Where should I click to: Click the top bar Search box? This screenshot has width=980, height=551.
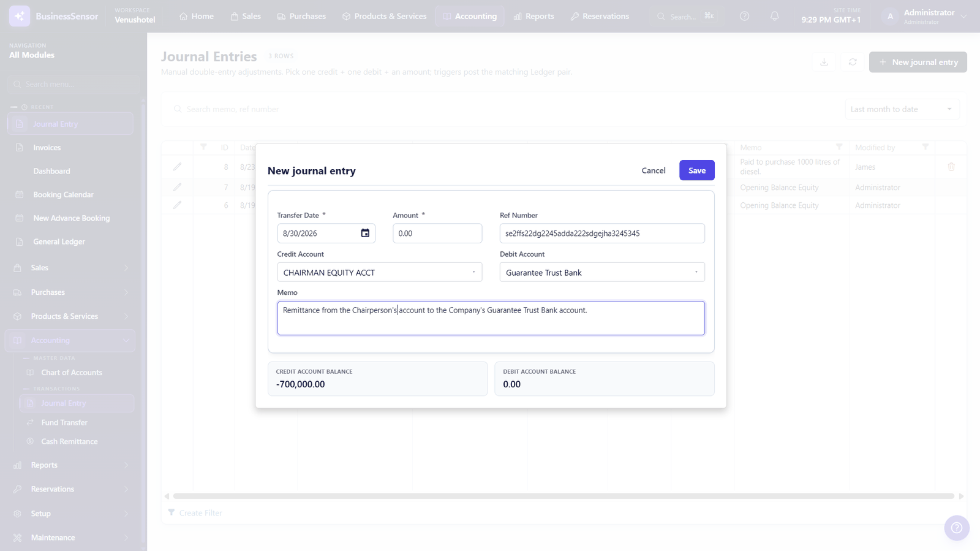(686, 17)
